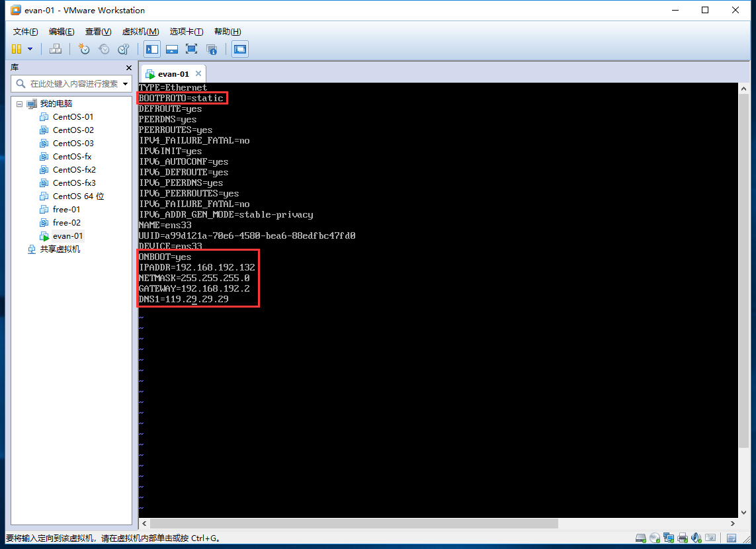The height and width of the screenshot is (549, 756).
Task: Take a snapshot of this virtual machine
Action: (x=84, y=49)
